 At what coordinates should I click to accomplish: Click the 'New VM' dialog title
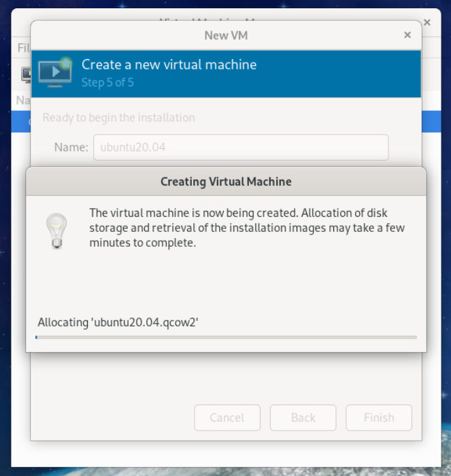click(x=226, y=35)
